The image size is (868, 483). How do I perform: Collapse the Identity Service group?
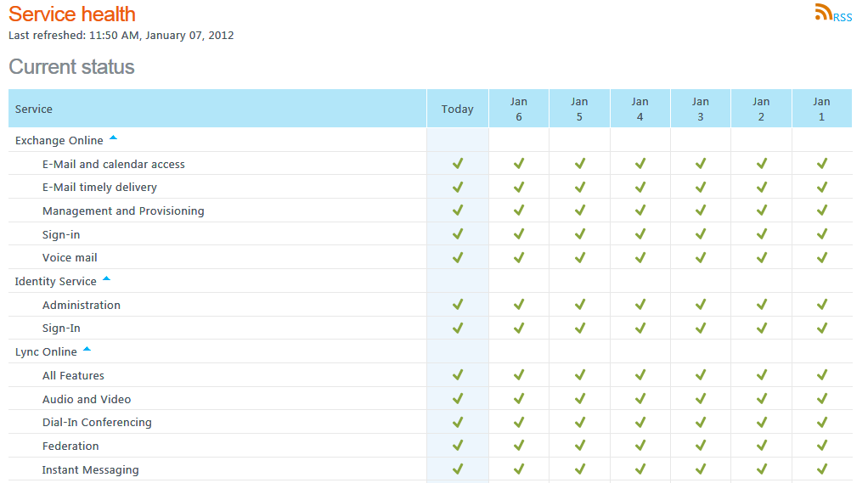click(x=107, y=278)
